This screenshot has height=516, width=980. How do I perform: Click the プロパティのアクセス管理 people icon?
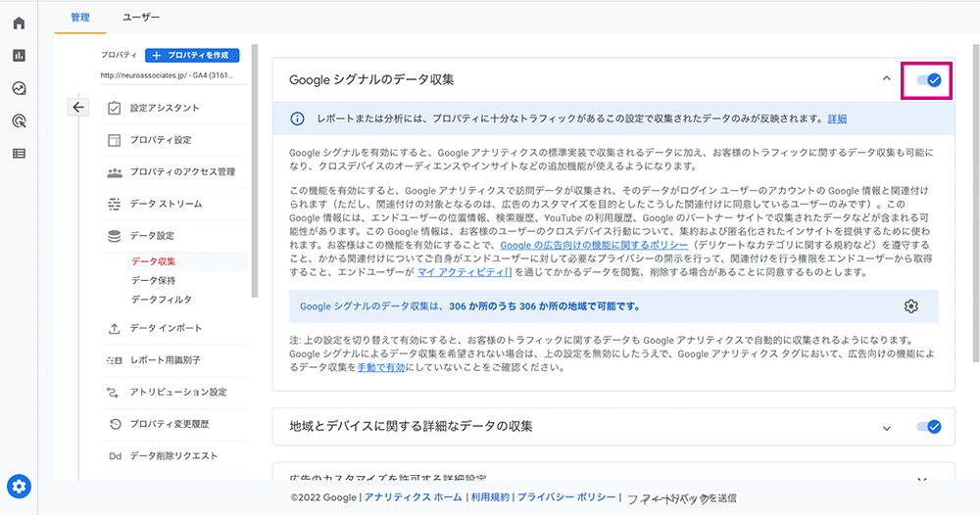[x=115, y=172]
